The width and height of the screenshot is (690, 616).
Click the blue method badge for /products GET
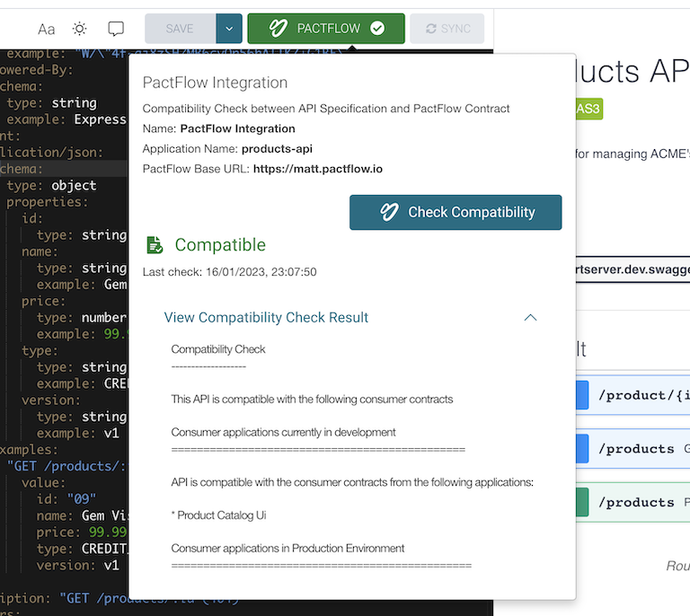(x=581, y=448)
